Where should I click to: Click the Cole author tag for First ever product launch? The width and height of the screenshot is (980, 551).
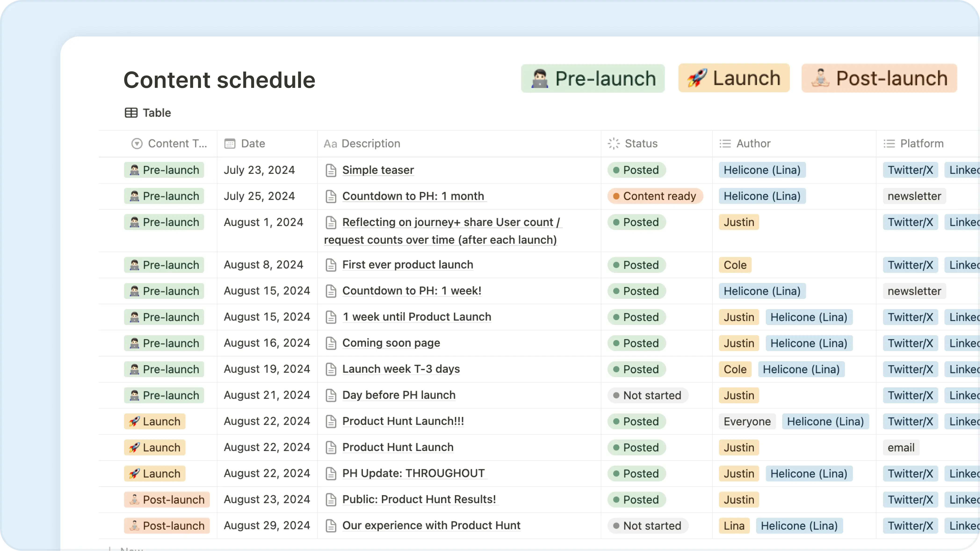(x=735, y=265)
